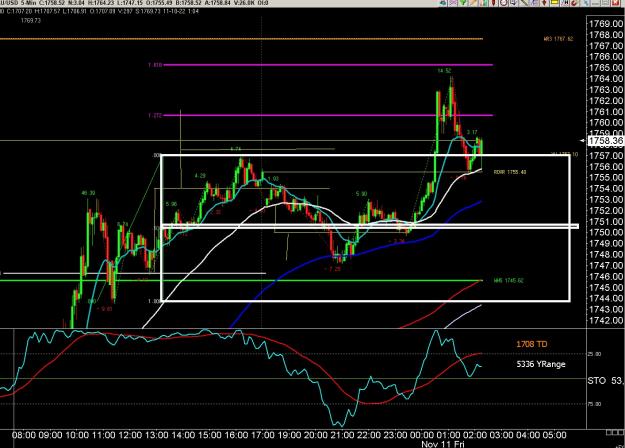Click the Nov 11 Fri date label
This screenshot has width=625, height=448.
pos(443,444)
